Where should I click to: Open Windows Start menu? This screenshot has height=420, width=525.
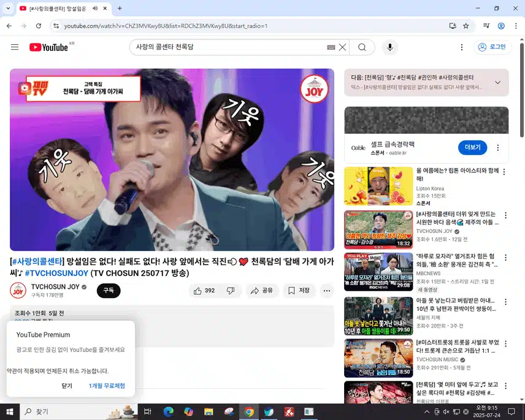9,411
